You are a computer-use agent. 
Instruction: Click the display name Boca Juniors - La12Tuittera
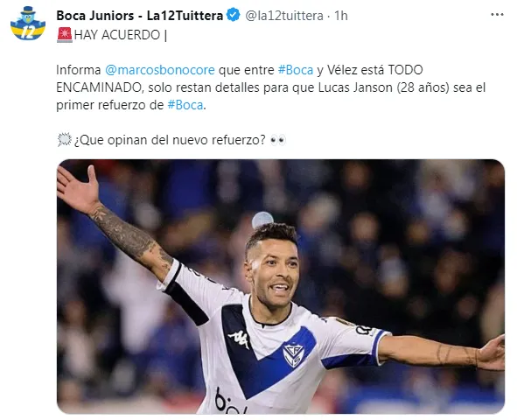click(140, 16)
